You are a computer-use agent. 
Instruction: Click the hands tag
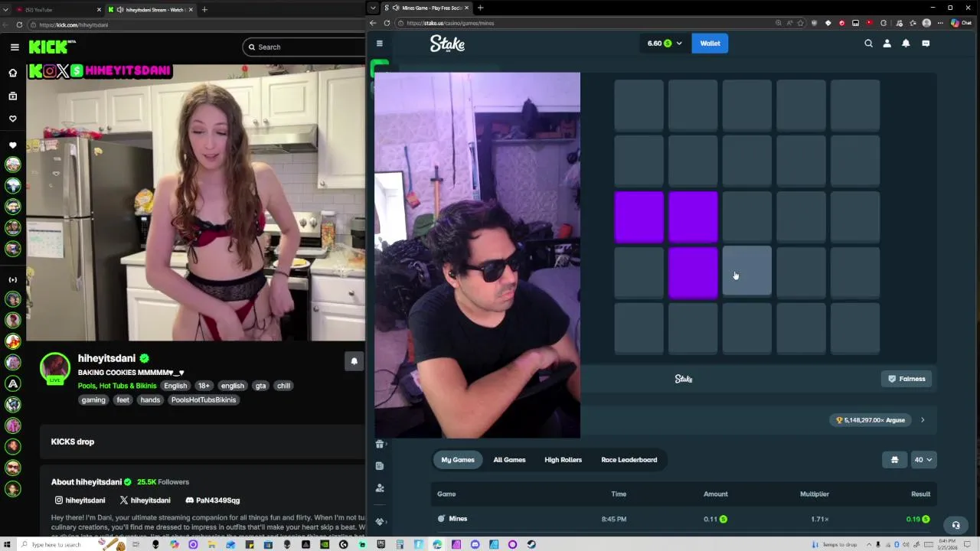(150, 399)
